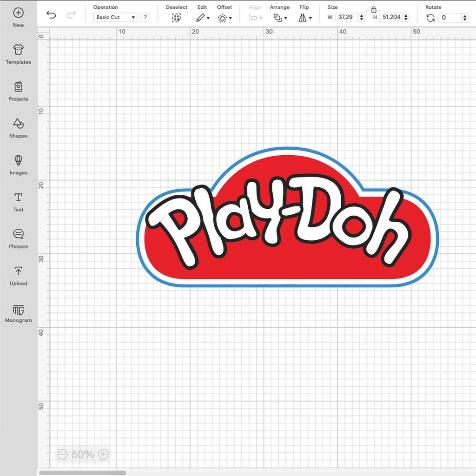476x476 pixels.
Task: Open the Arrange menu
Action: point(280,18)
